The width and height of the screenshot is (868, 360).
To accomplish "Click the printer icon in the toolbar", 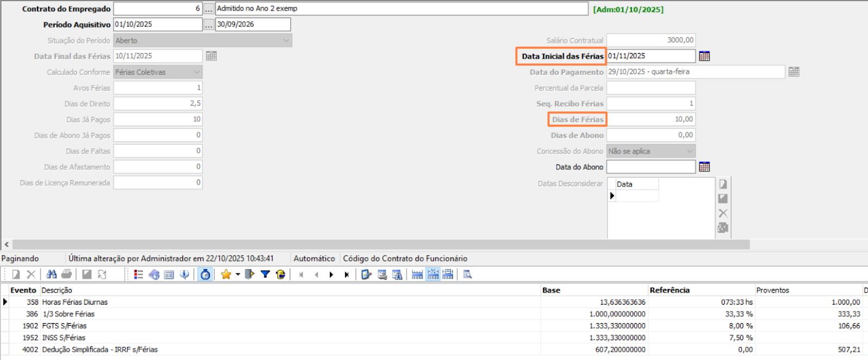I will [67, 275].
